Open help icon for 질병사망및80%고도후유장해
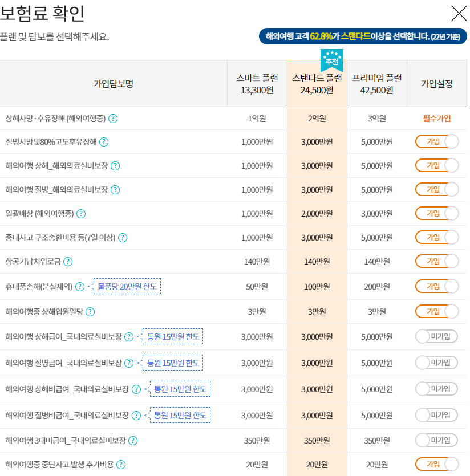This screenshot has width=470, height=476. pos(104,142)
